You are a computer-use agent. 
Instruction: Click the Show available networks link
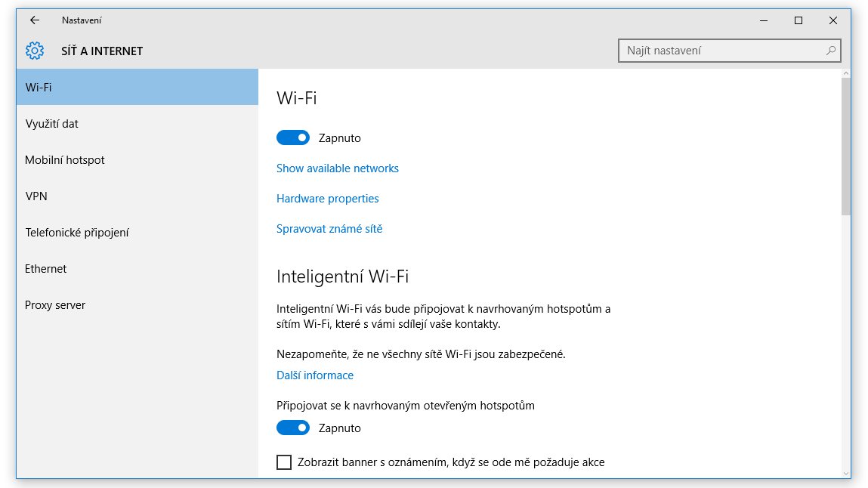pos(337,168)
